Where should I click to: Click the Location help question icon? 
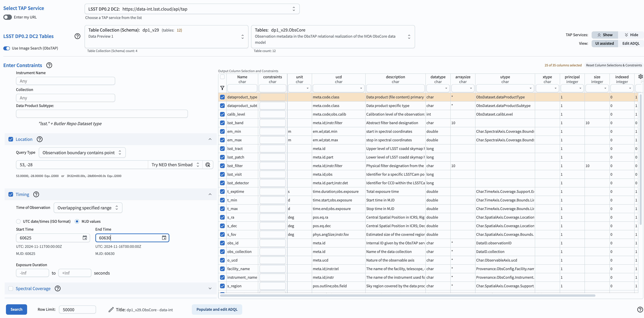[39, 139]
